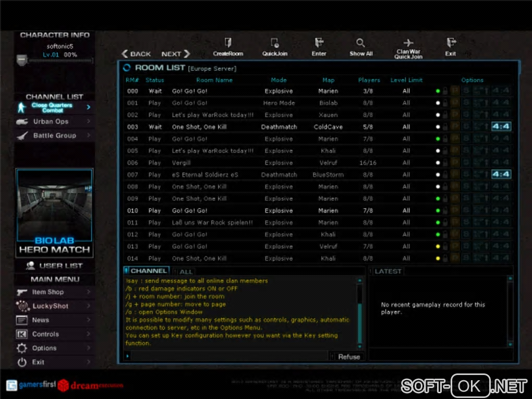Click the USER LIST person icon

click(x=31, y=265)
